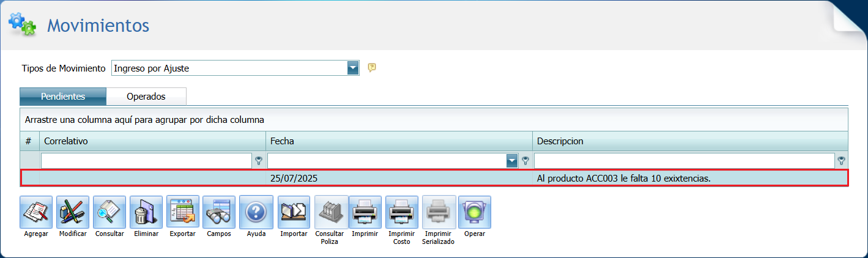This screenshot has width=868, height=258.
Task: Open Campos binoculars icon
Action: [x=219, y=212]
